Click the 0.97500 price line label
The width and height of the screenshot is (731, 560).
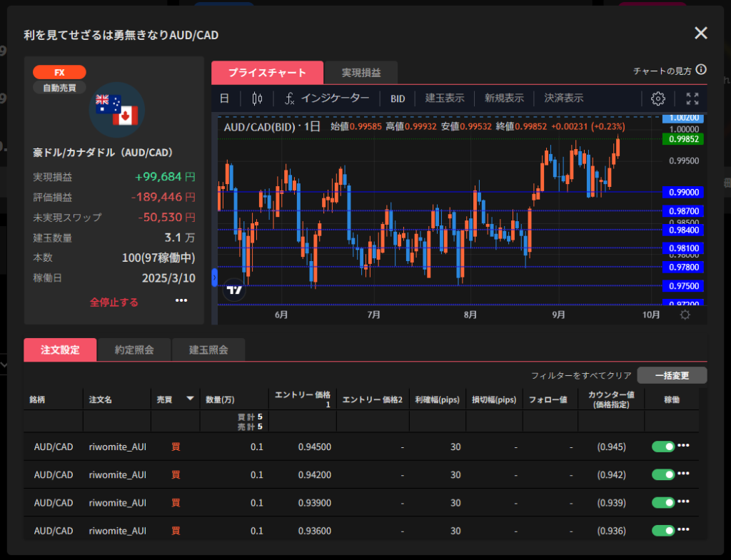point(683,285)
